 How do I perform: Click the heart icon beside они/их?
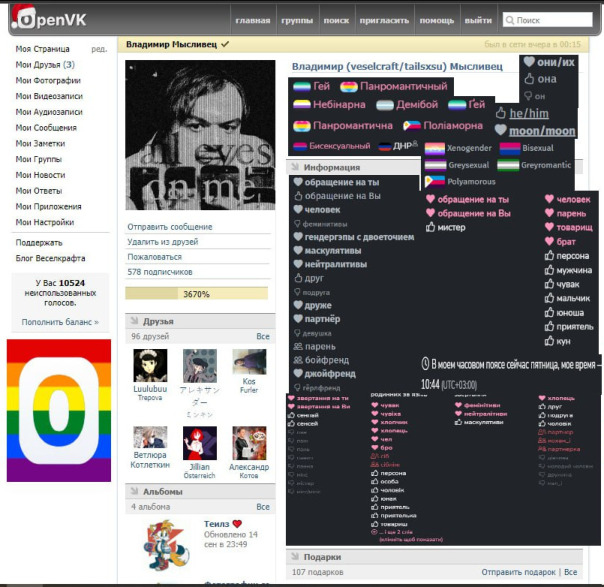(529, 62)
